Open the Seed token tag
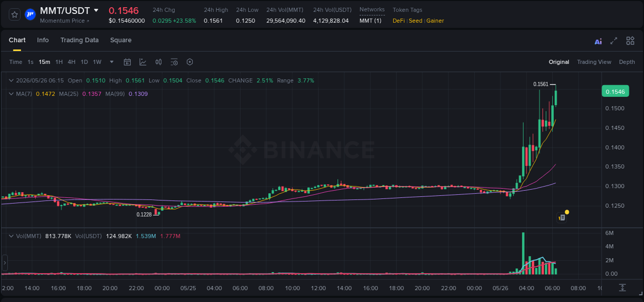The image size is (644, 302). pyautogui.click(x=415, y=21)
